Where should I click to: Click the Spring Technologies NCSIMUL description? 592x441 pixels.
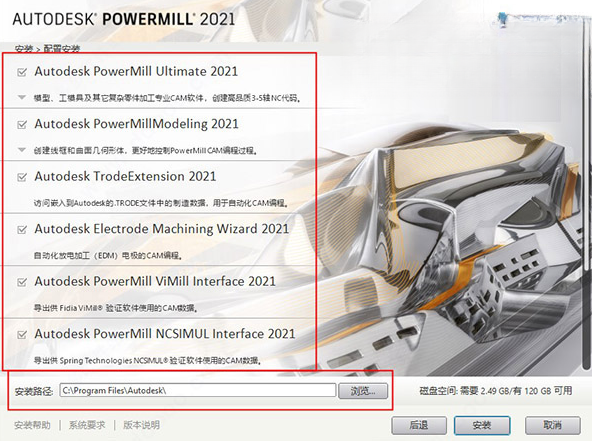click(148, 361)
